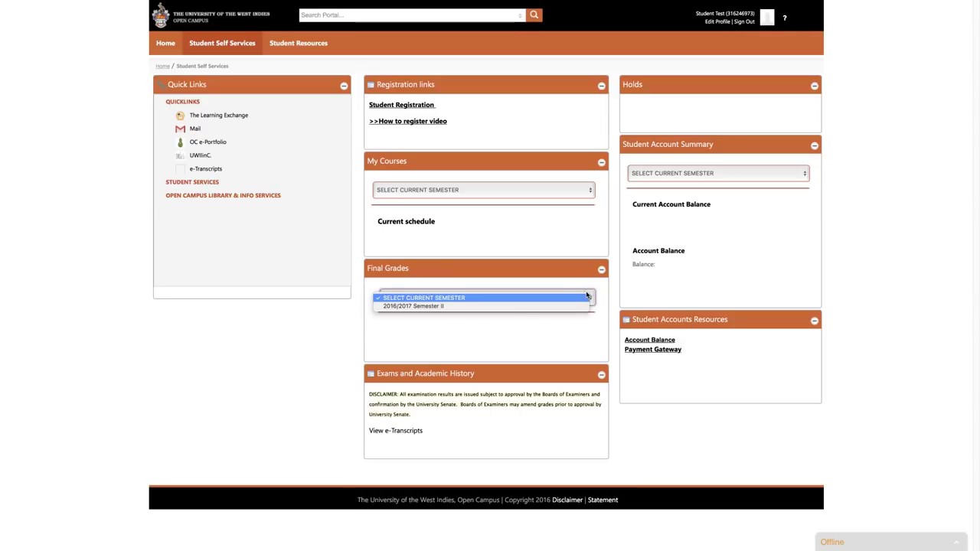Click View e-Transcripts link
The height and width of the screenshot is (551, 980).
[396, 431]
